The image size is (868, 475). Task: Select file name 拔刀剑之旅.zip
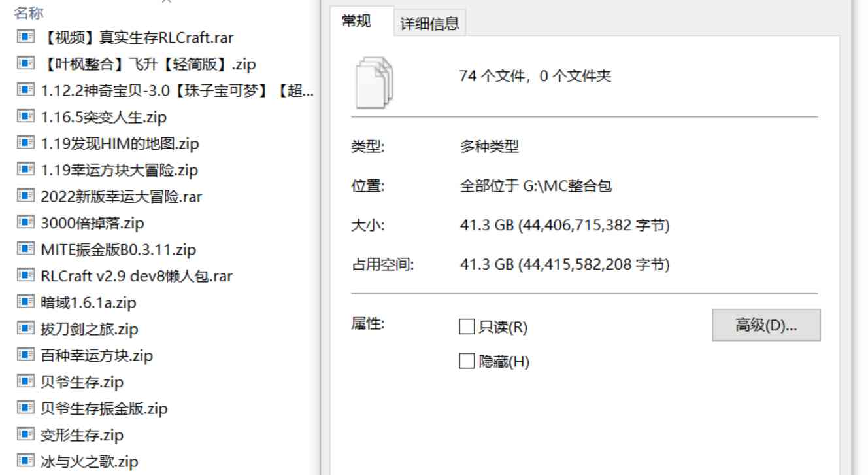click(x=90, y=329)
